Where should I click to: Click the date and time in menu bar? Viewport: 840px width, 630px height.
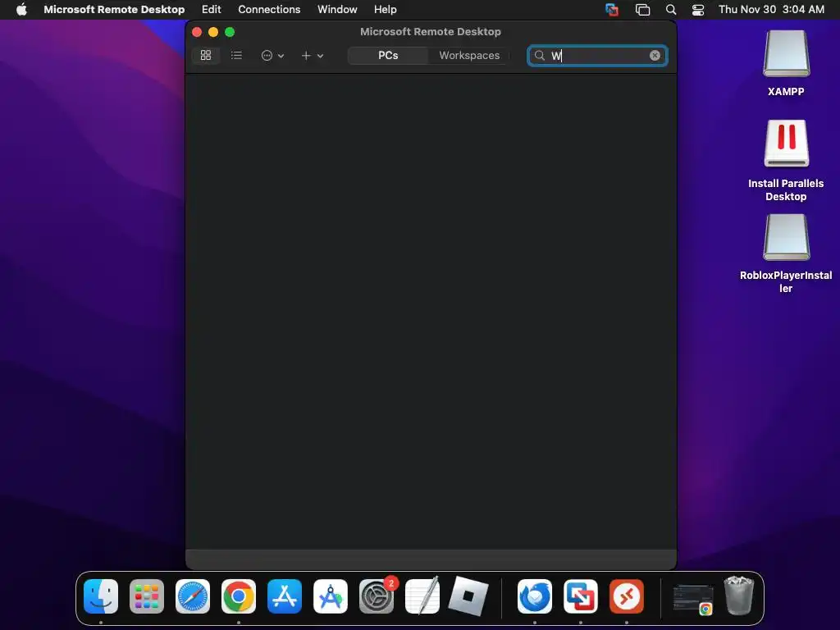tap(771, 10)
